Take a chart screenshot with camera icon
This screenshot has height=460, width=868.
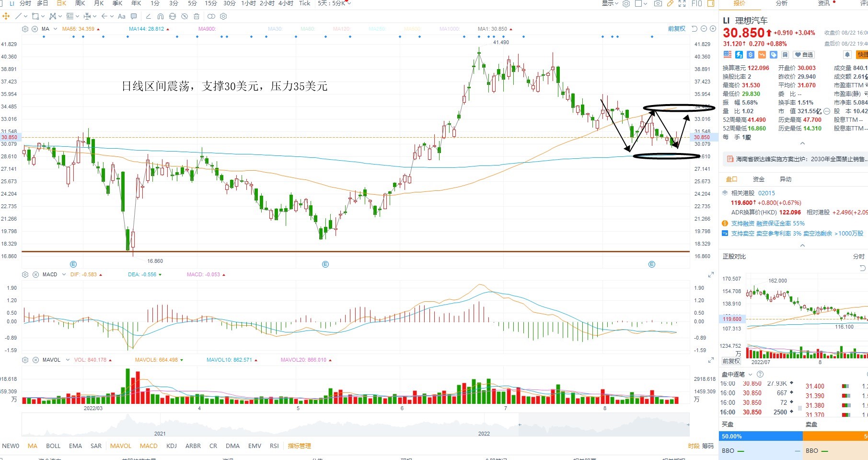click(658, 3)
